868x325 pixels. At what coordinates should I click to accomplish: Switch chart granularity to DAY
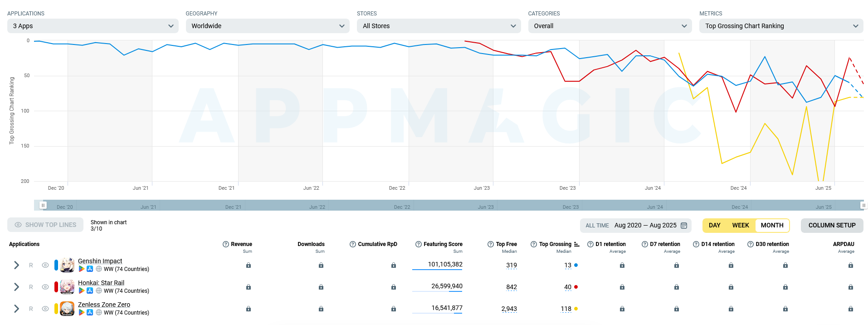coord(715,225)
